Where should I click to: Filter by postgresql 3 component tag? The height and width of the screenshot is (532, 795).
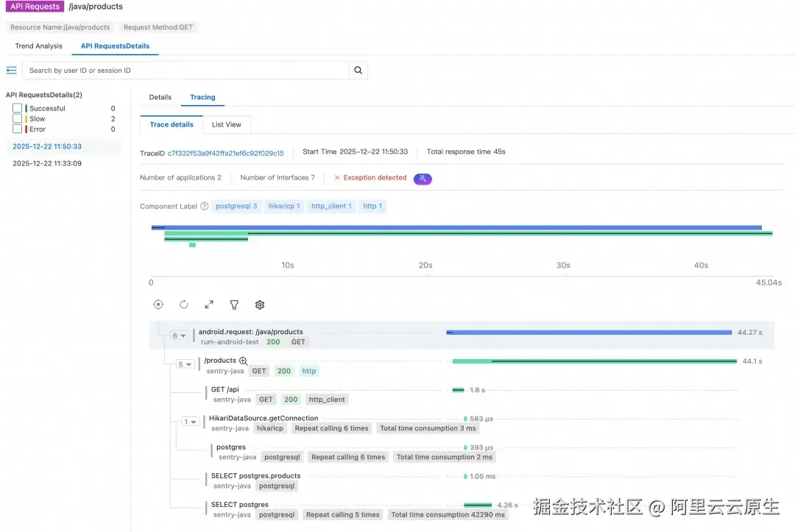[236, 206]
